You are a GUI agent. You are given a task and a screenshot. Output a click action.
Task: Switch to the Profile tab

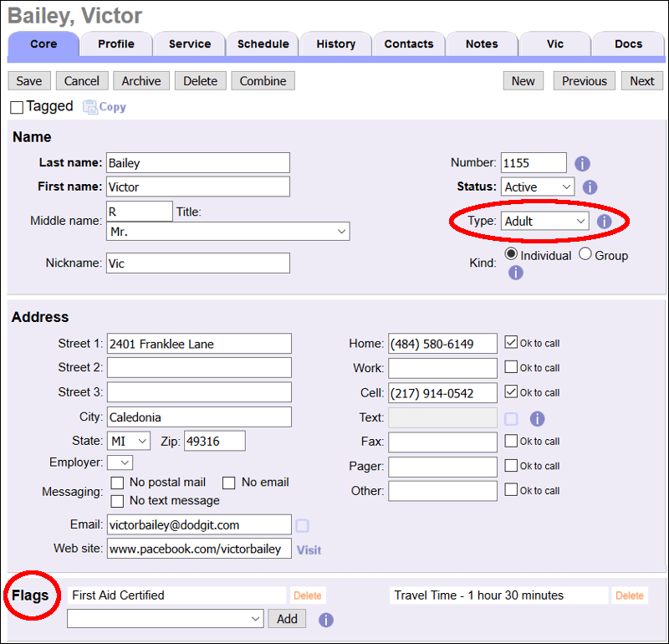(115, 44)
